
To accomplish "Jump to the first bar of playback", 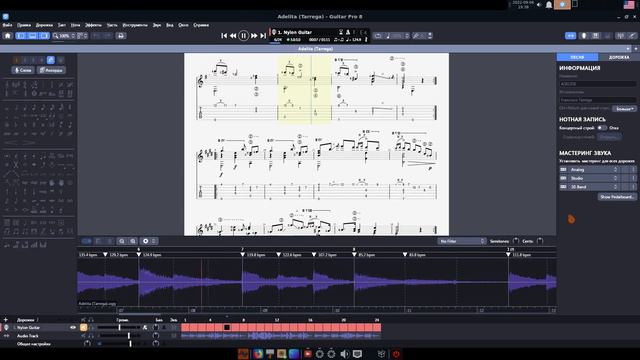I will pyautogui.click(x=224, y=36).
